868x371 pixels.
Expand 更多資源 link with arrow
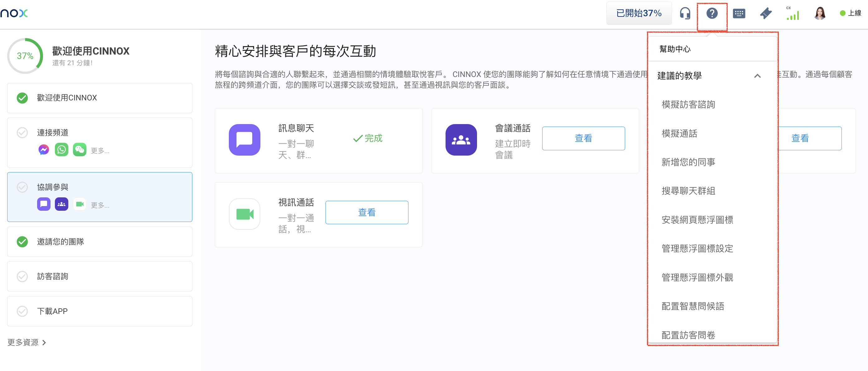[x=27, y=342]
